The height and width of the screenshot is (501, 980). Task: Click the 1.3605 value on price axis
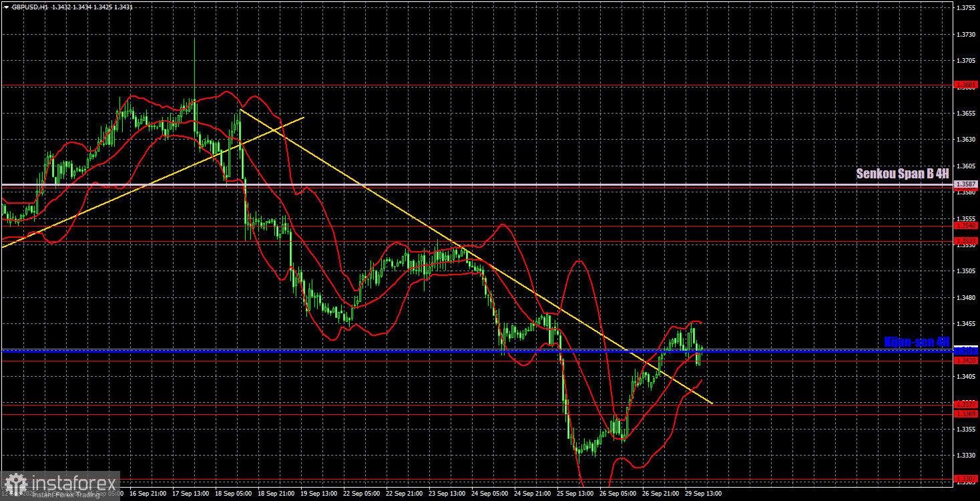click(x=966, y=166)
